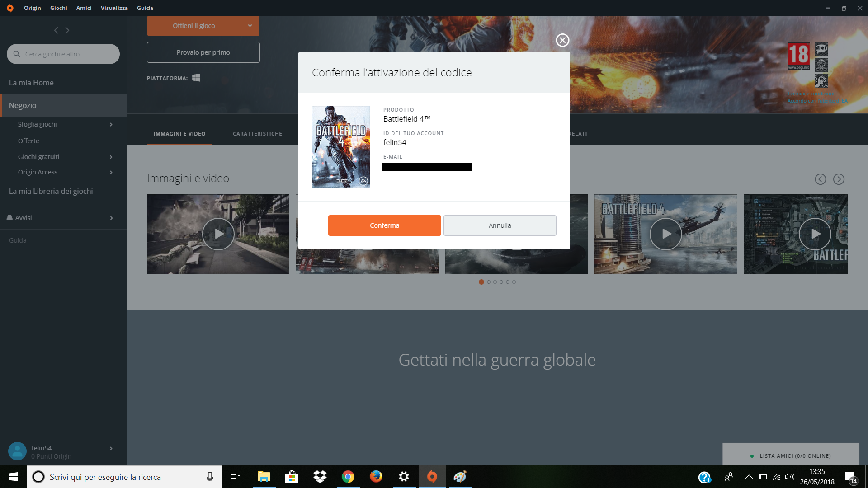Open La mia Libreria dei giochi
The height and width of the screenshot is (488, 868).
51,191
